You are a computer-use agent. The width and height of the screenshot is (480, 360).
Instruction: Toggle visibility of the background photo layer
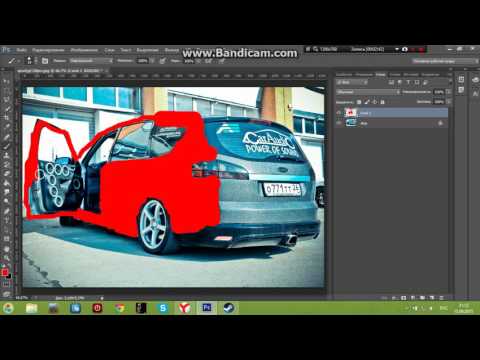tap(339, 123)
